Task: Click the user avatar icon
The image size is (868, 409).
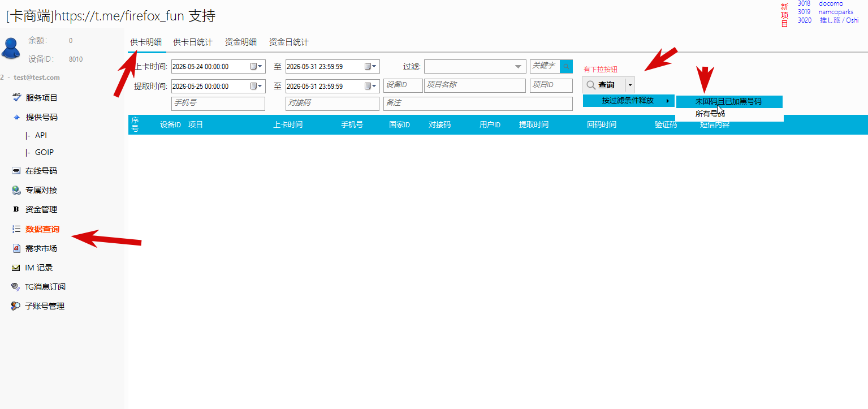Action: pos(11,48)
